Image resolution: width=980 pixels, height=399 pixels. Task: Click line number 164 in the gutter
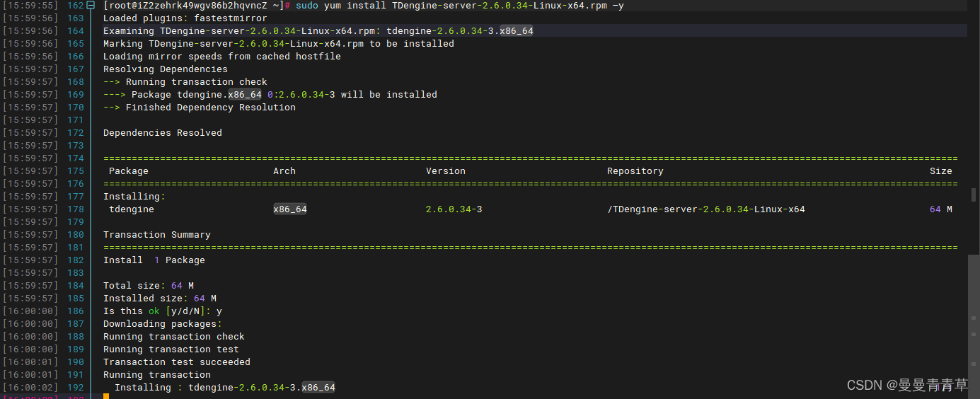pyautogui.click(x=76, y=31)
